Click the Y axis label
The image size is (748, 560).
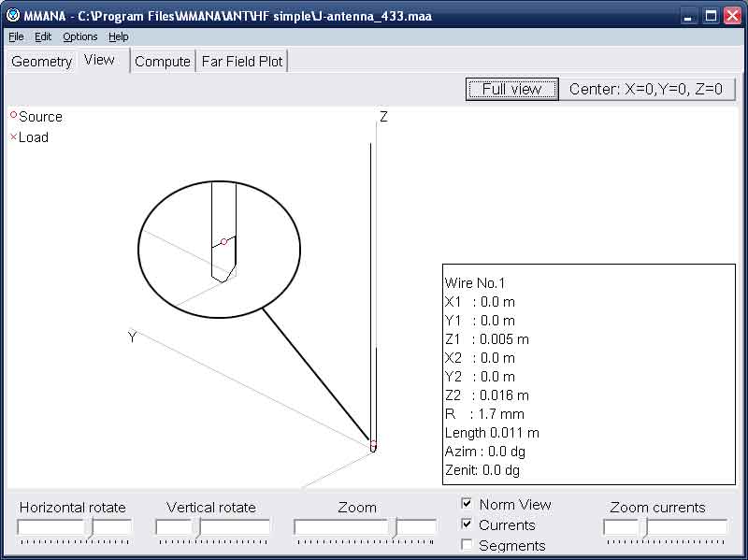click(x=132, y=337)
